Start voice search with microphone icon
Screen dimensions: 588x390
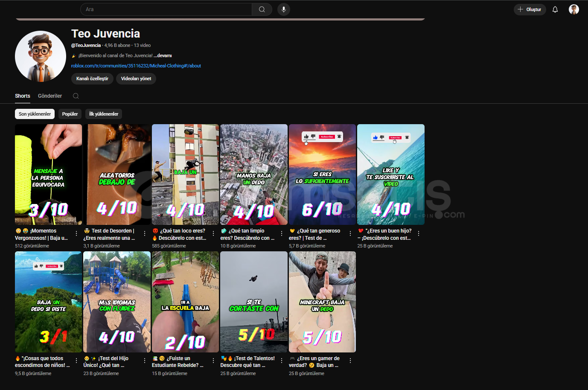click(284, 9)
